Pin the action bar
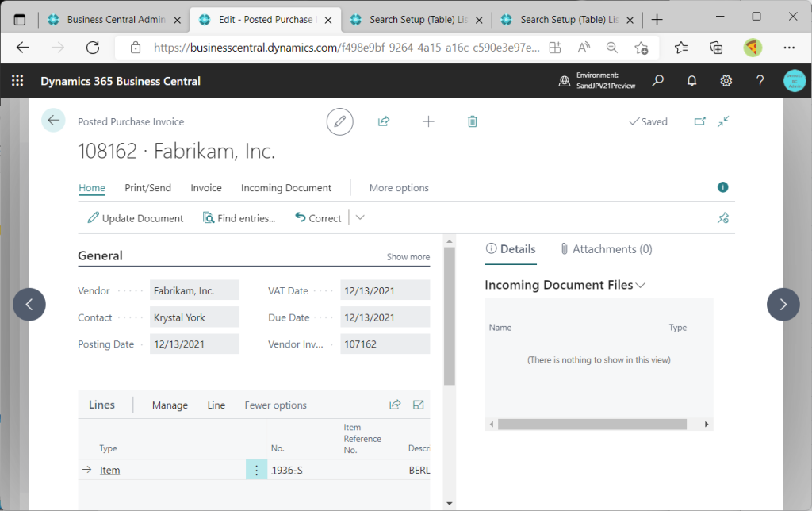 tap(723, 218)
